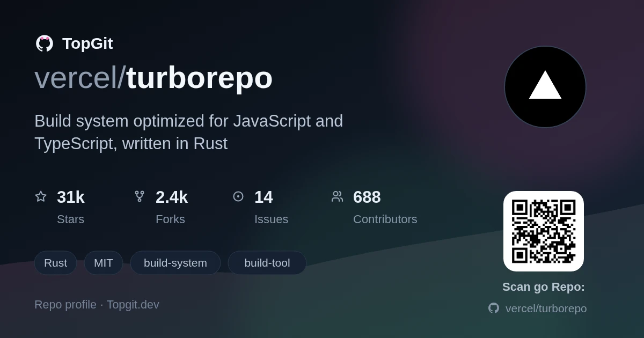This screenshot has width=644, height=338.
Task: Click the Contributors label
Action: pyautogui.click(x=385, y=219)
